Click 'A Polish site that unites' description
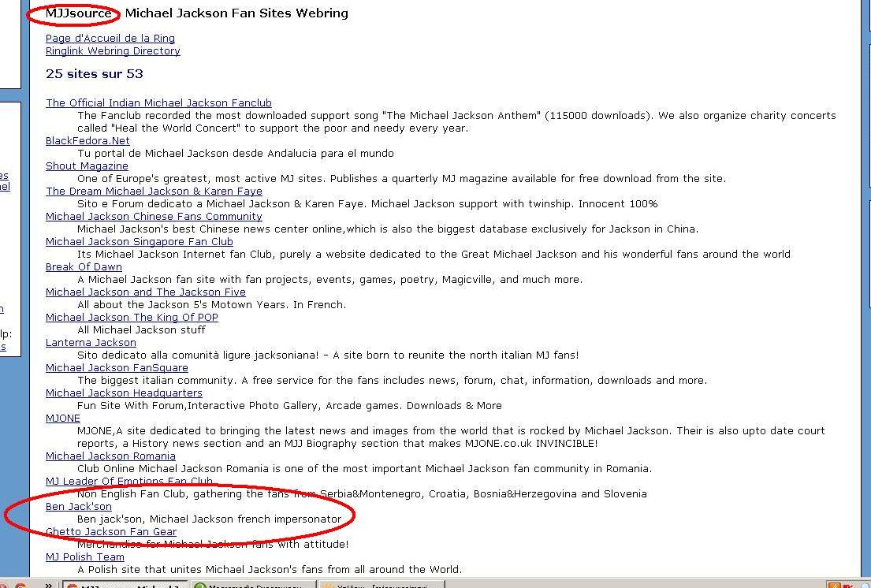The height and width of the screenshot is (588, 871). click(270, 570)
